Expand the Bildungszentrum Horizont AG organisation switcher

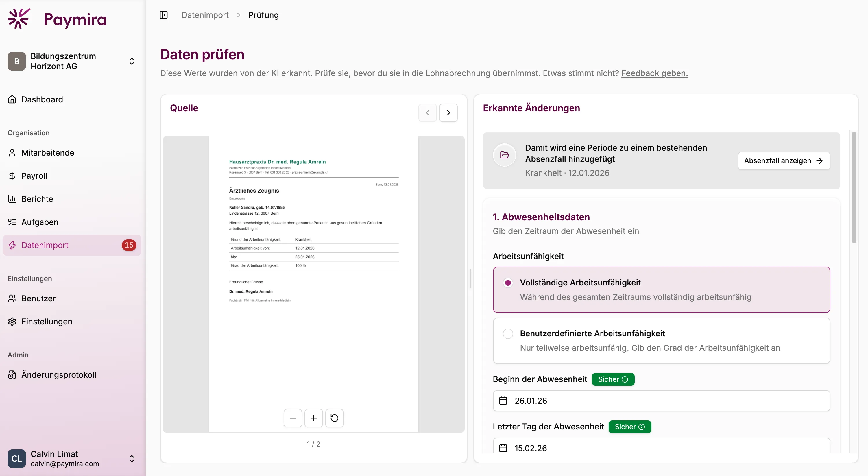132,61
